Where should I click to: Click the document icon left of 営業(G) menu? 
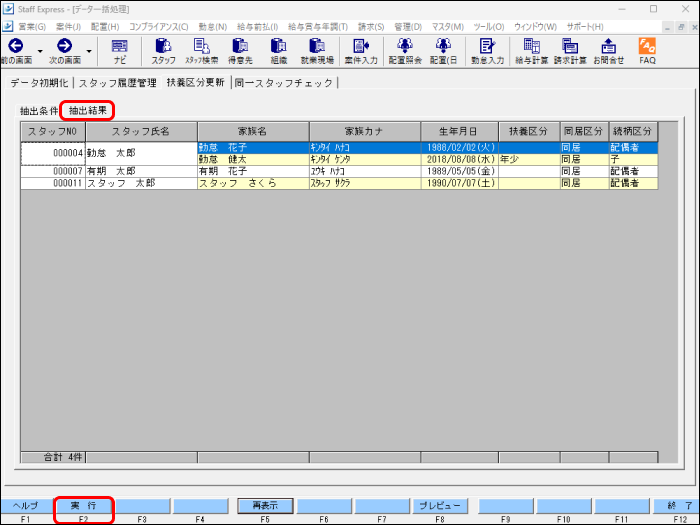click(8, 27)
